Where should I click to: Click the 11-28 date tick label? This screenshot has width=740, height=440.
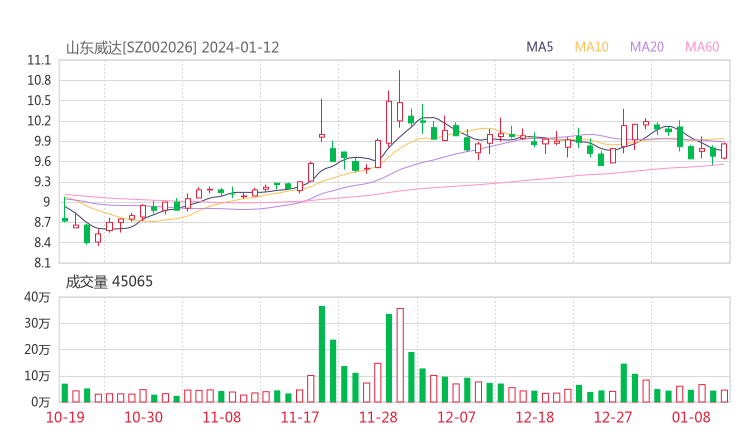[378, 418]
